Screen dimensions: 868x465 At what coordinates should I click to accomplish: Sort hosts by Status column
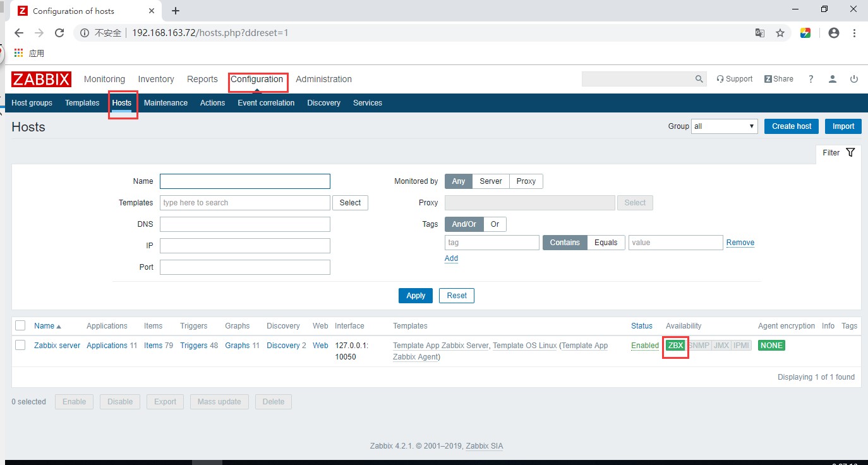[641, 326]
